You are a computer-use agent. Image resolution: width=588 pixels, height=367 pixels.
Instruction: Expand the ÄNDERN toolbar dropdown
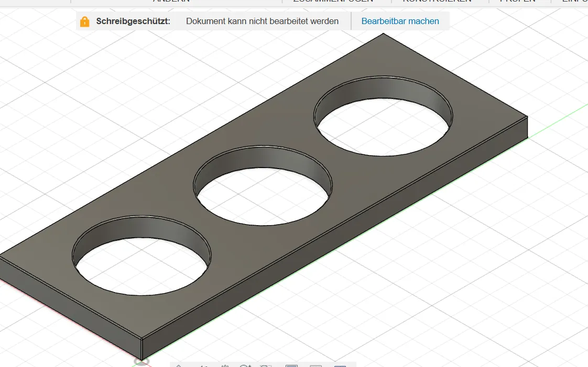pos(171,1)
